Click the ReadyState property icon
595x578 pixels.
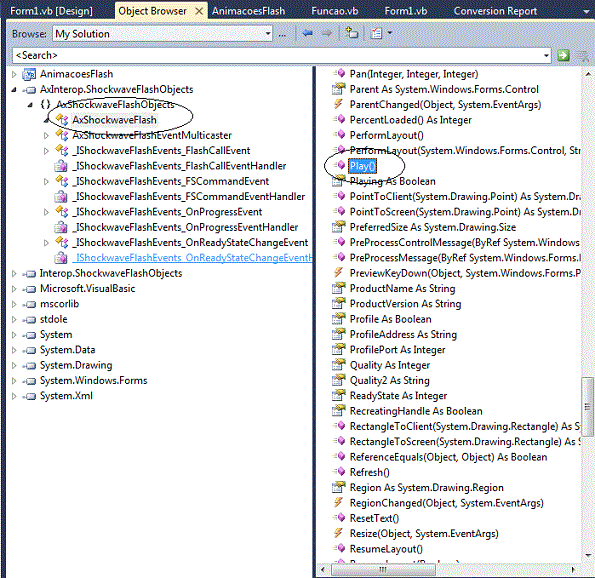tap(338, 395)
